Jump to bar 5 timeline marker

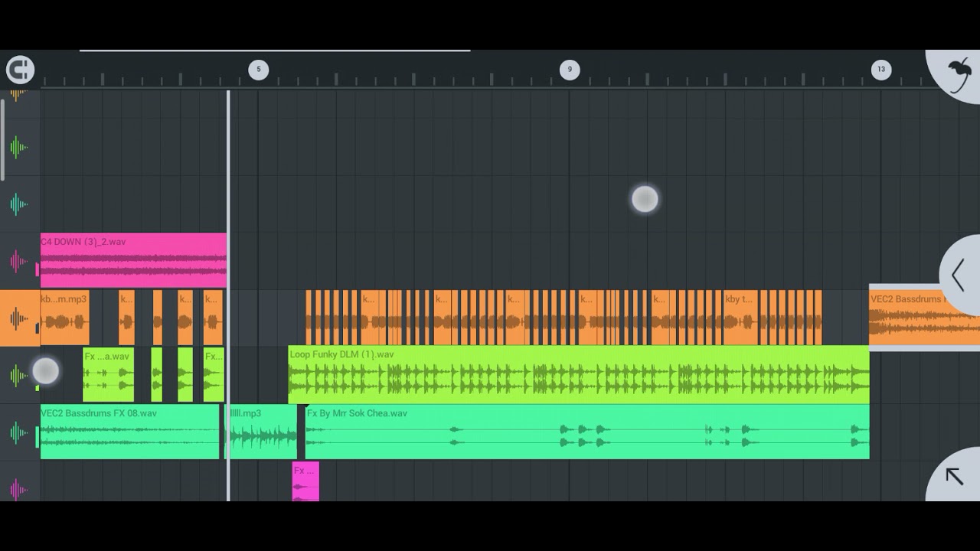258,70
